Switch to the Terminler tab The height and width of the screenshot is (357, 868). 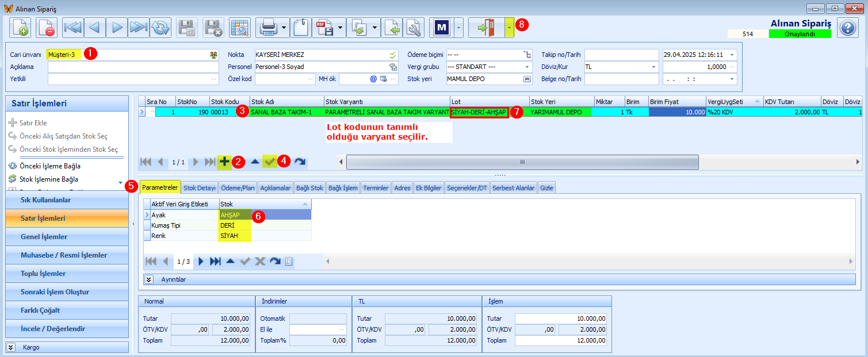(376, 187)
